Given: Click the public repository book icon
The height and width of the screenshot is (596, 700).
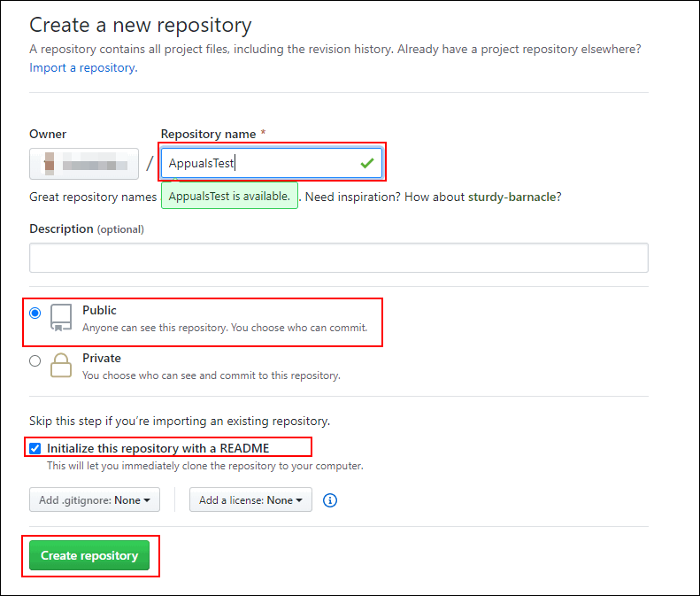Looking at the screenshot, I should point(61,317).
